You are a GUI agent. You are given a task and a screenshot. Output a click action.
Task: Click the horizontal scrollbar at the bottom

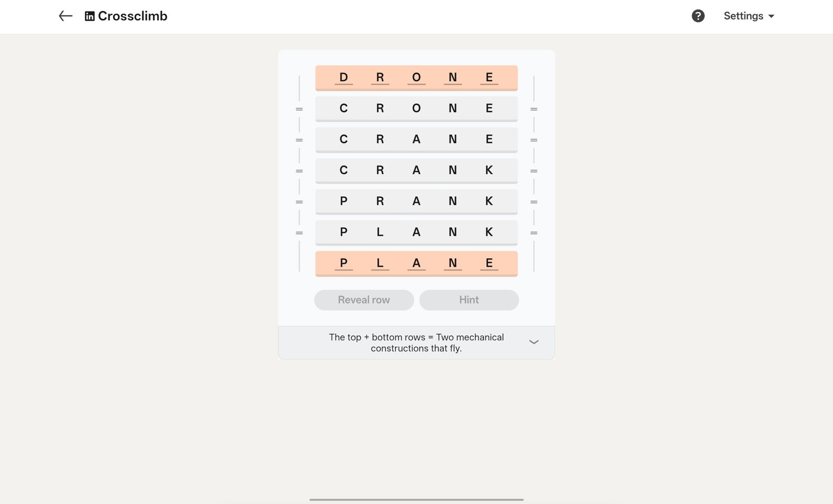(416, 499)
